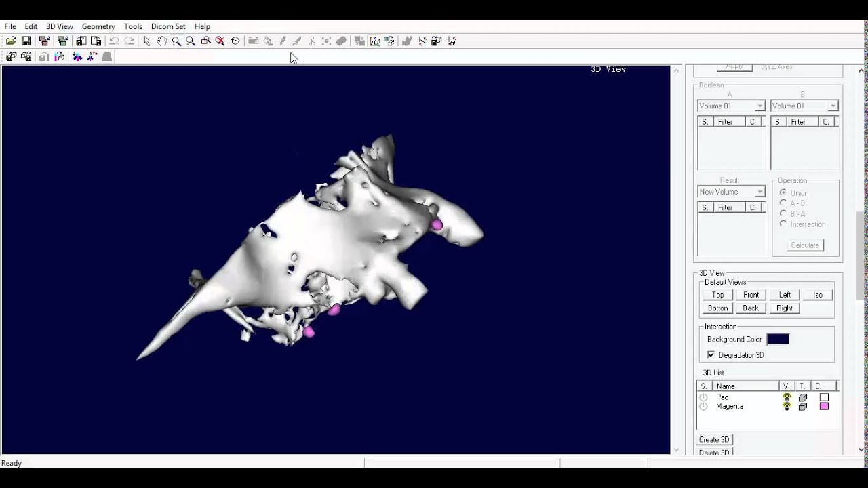The width and height of the screenshot is (868, 488).
Task: Click the scissors cut tool icon
Action: [312, 41]
